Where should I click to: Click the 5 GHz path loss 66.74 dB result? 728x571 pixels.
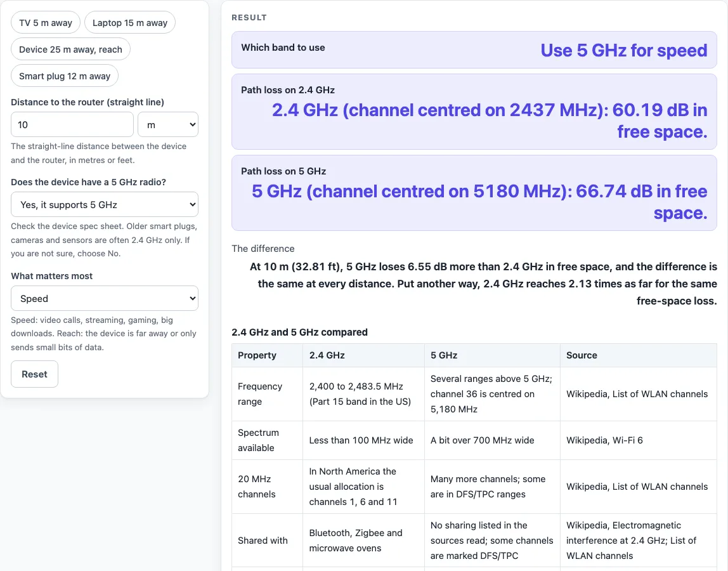point(479,202)
